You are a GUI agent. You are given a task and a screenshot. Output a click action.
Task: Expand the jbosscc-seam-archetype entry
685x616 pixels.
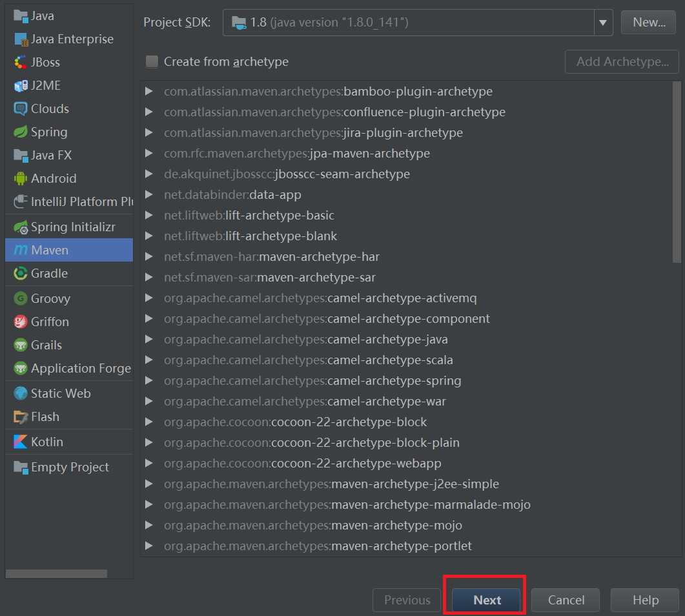pyautogui.click(x=149, y=174)
